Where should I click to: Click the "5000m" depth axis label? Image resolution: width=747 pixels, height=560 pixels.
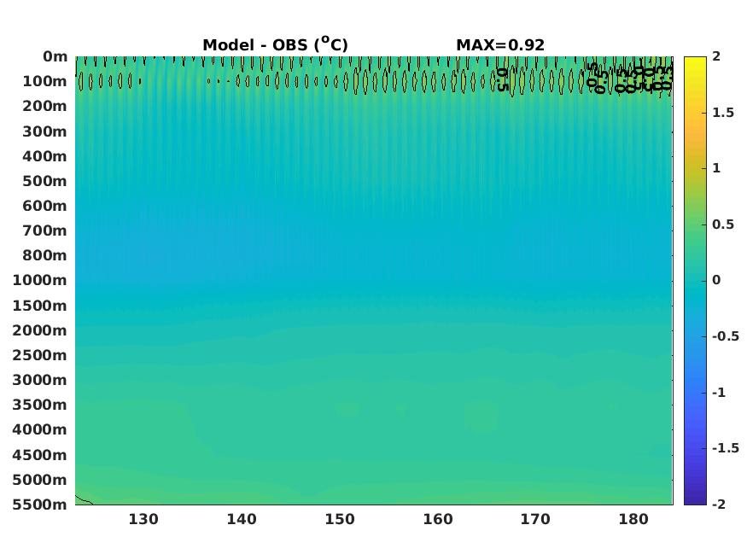coord(40,480)
